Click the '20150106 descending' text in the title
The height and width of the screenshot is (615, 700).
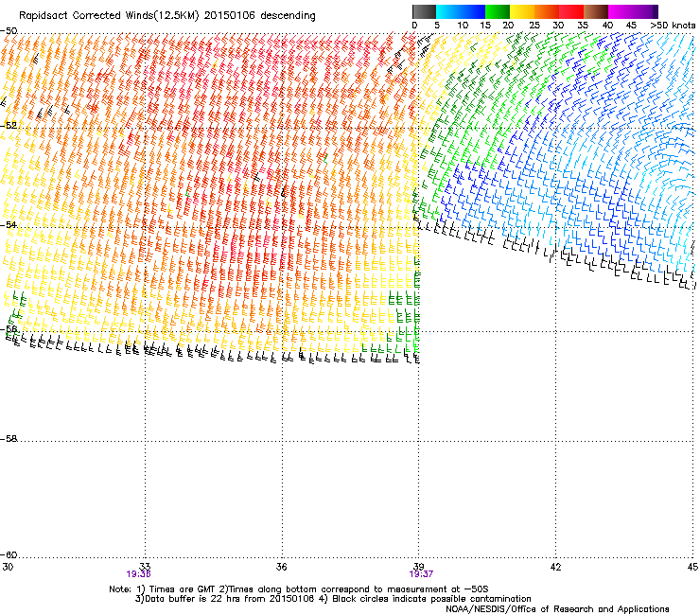tap(260, 16)
